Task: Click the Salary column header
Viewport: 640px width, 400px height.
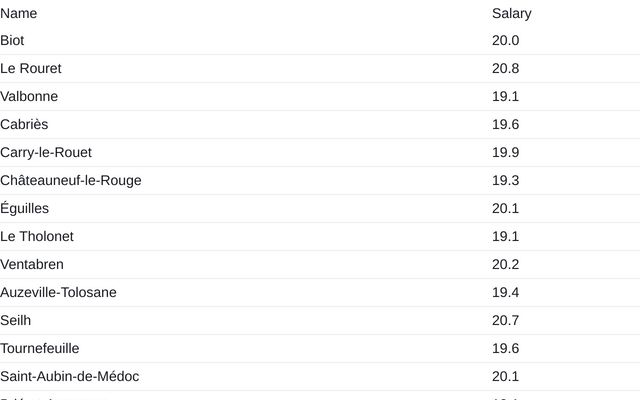Action: [x=511, y=13]
